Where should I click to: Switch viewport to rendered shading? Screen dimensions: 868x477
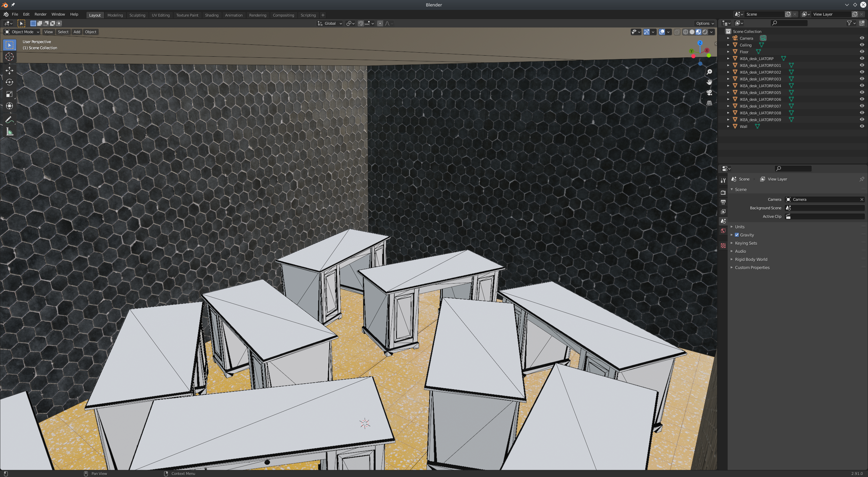[x=706, y=32]
